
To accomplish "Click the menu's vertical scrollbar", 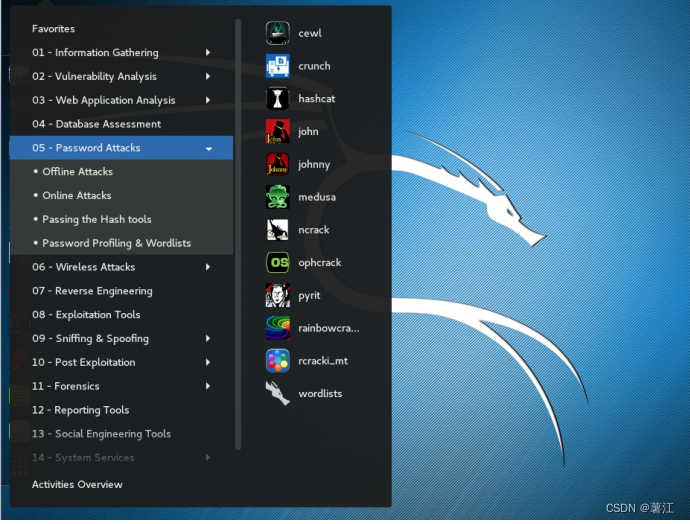I will (x=238, y=234).
